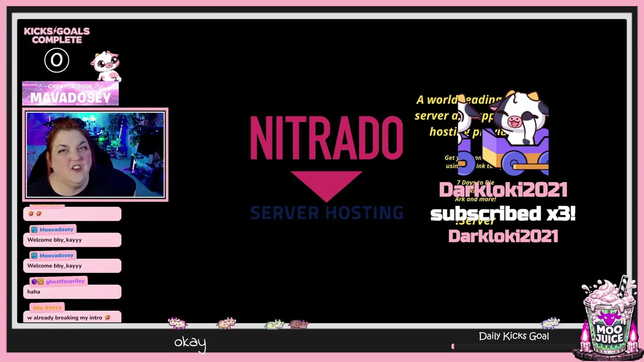
Task: Click the brown pixel cow on the bottom bar
Action: click(298, 324)
